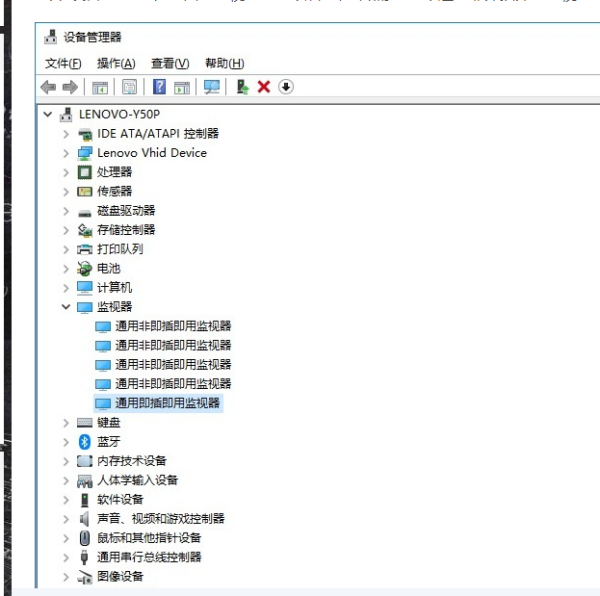This screenshot has width=600, height=596.
Task: Click the Update driver toolbar icon
Action: [x=242, y=87]
